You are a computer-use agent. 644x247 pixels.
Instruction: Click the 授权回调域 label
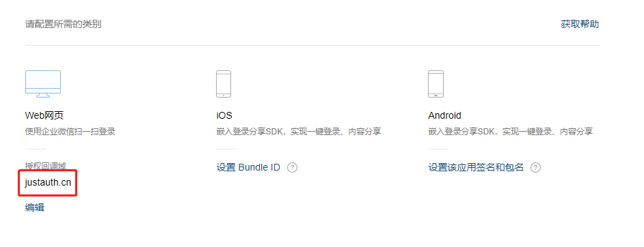pos(46,166)
